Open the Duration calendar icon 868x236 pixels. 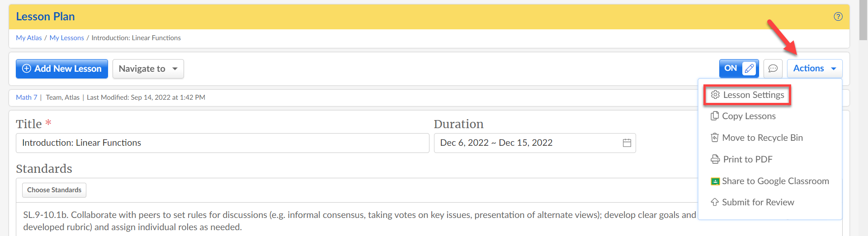(627, 143)
